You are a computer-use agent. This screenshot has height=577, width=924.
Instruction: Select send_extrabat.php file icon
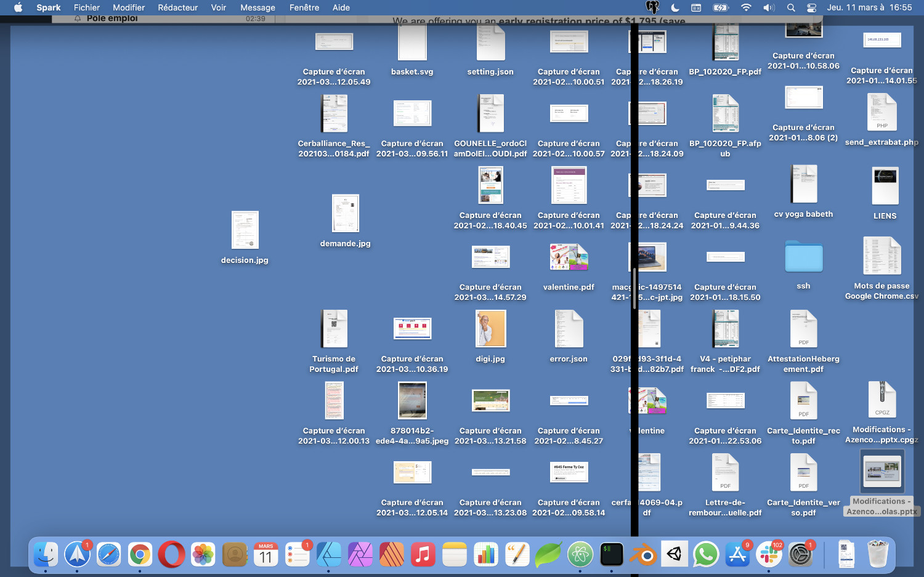point(881,112)
